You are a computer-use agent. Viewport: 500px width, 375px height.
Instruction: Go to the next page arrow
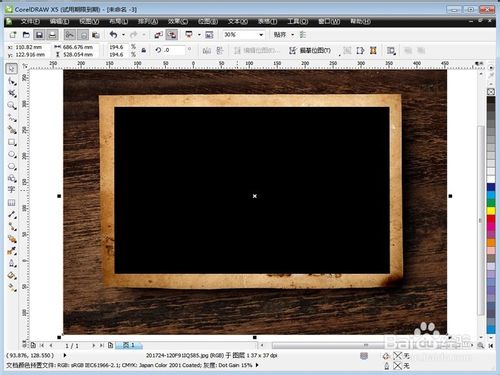point(94,345)
